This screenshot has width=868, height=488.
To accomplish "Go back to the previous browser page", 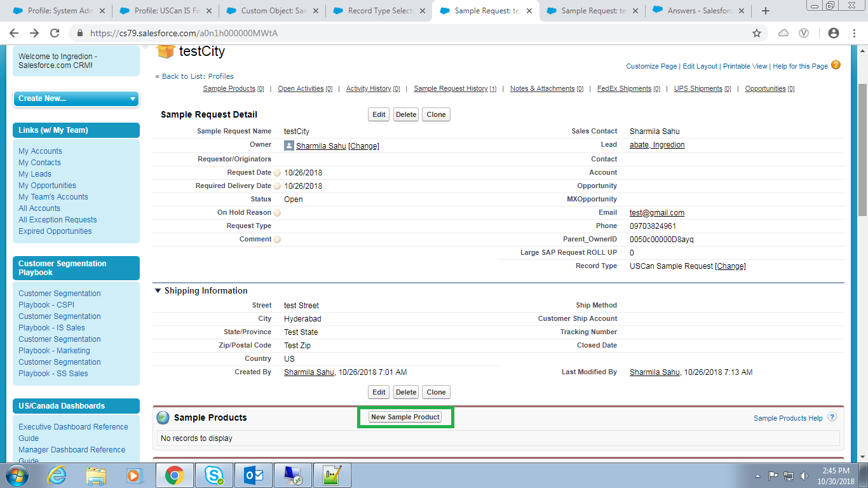I will [x=14, y=33].
